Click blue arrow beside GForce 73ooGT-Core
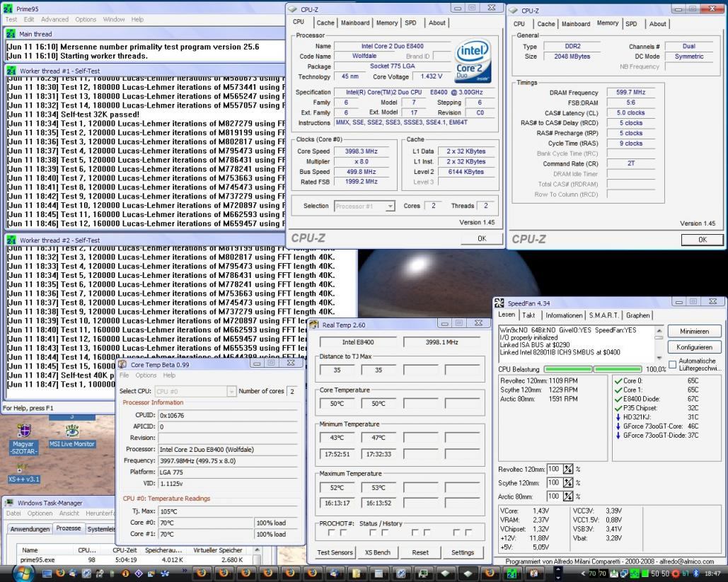The image size is (728, 582). pos(618,426)
